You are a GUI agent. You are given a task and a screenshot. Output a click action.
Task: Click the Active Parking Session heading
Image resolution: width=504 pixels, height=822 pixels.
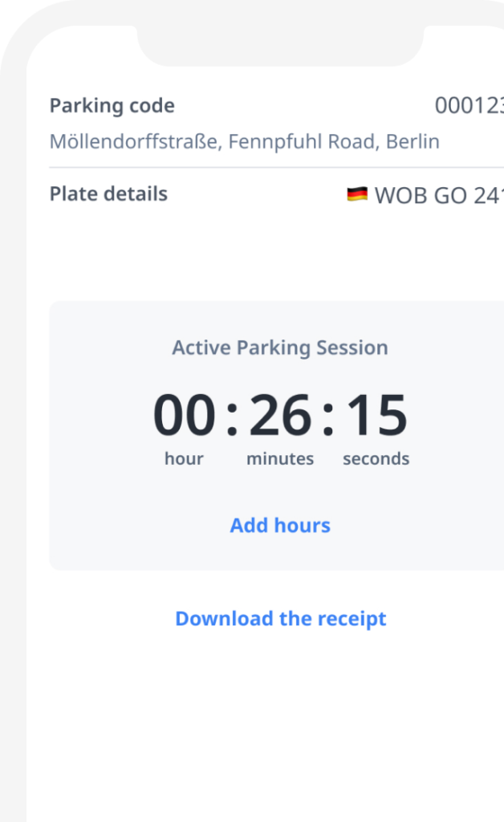click(x=280, y=348)
